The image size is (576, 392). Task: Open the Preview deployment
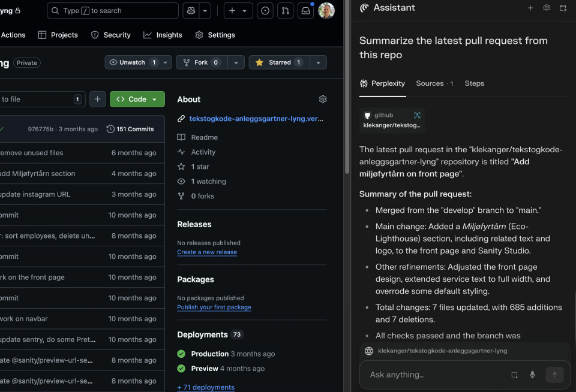205,369
